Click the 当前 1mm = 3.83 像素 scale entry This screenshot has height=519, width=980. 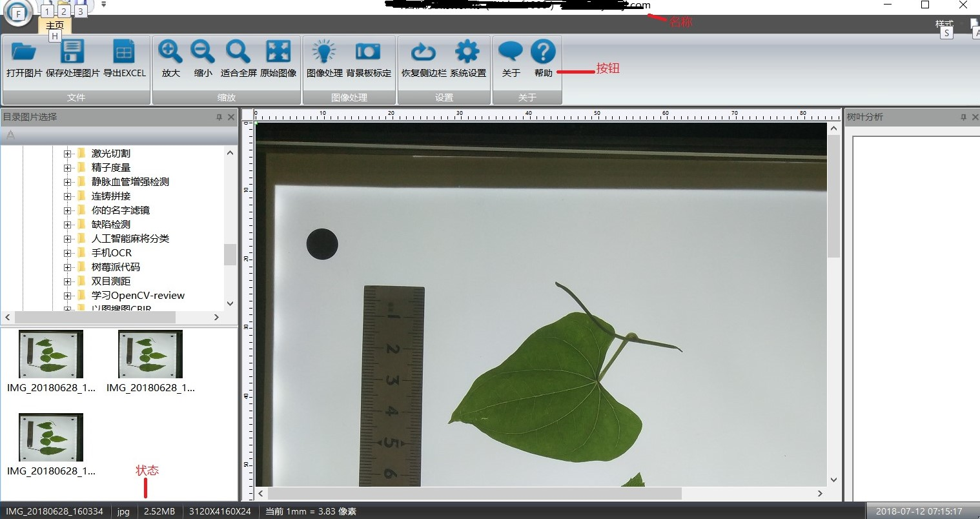point(311,511)
